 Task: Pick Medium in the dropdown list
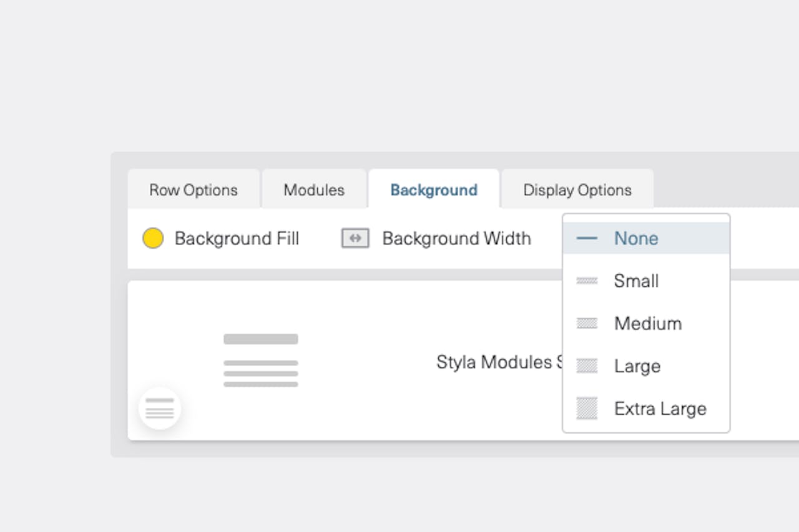point(648,324)
